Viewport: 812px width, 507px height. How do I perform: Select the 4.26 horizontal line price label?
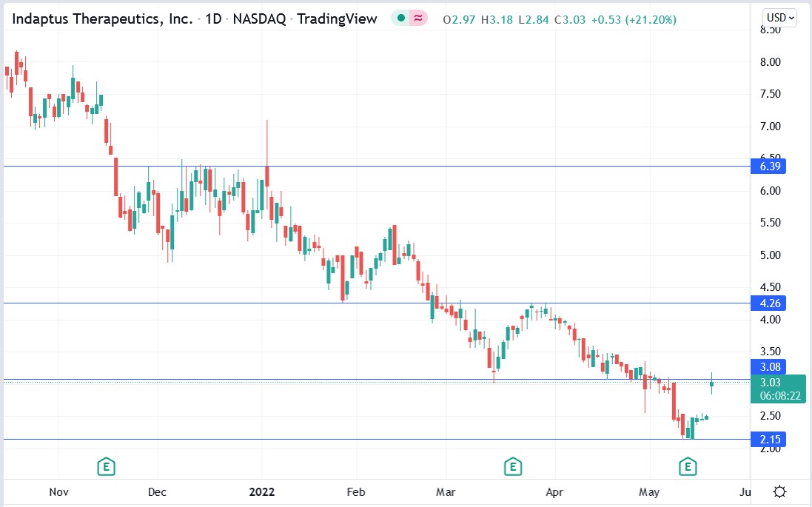[x=768, y=303]
